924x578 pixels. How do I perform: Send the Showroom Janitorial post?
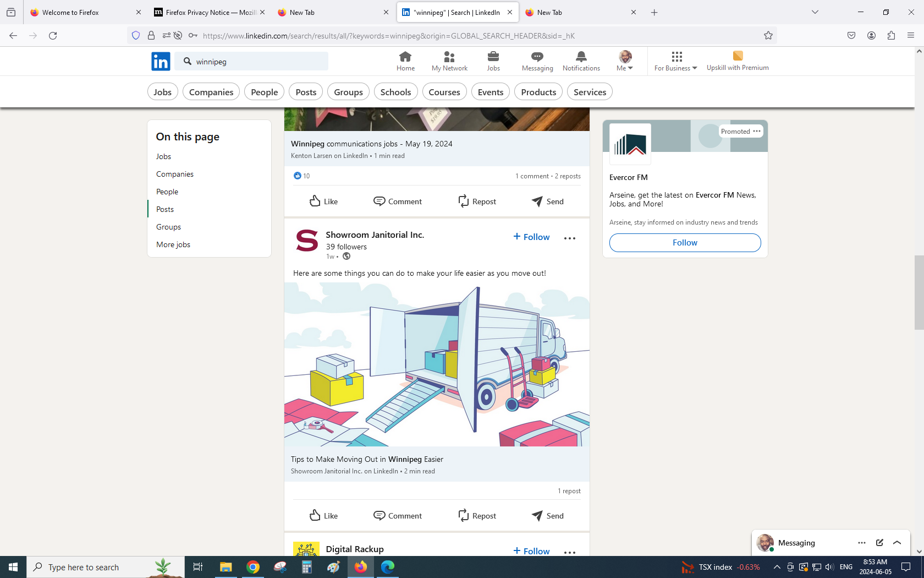tap(548, 516)
